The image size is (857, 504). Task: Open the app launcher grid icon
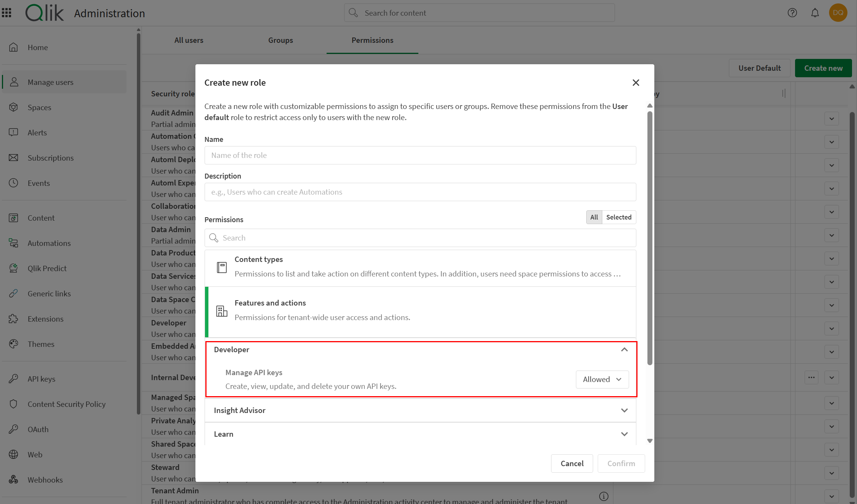7,13
